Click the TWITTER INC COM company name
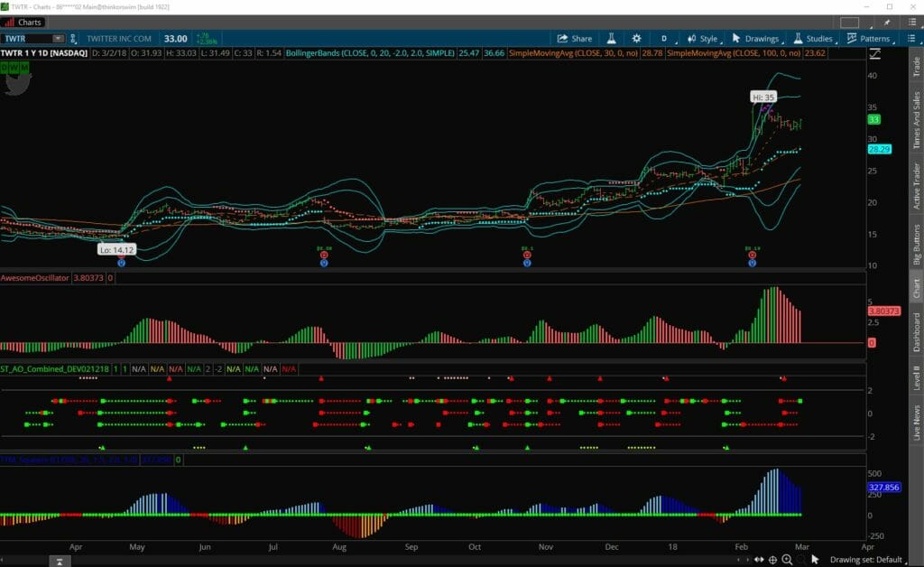Image resolution: width=924 pixels, height=567 pixels. (119, 39)
